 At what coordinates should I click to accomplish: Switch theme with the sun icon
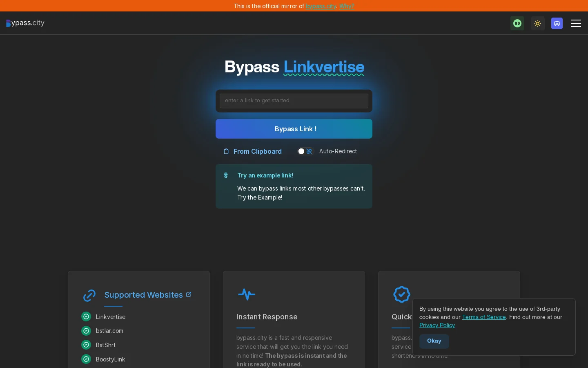tap(538, 23)
